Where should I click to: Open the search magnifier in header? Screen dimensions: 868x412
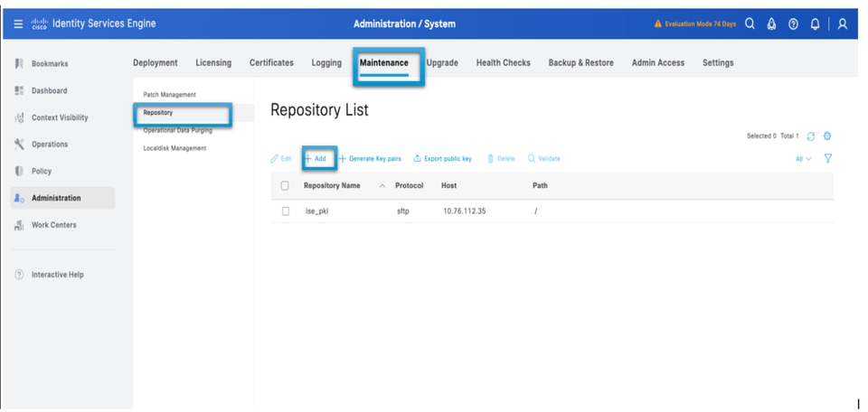click(750, 23)
